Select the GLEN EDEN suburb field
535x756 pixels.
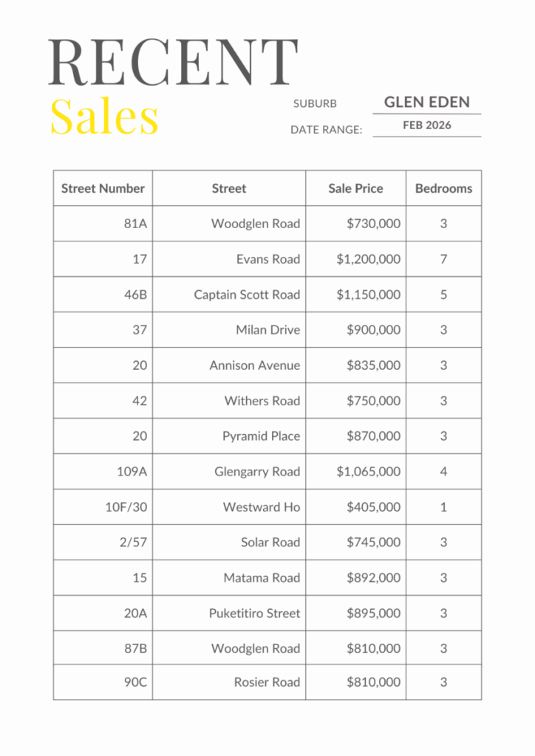pos(426,103)
